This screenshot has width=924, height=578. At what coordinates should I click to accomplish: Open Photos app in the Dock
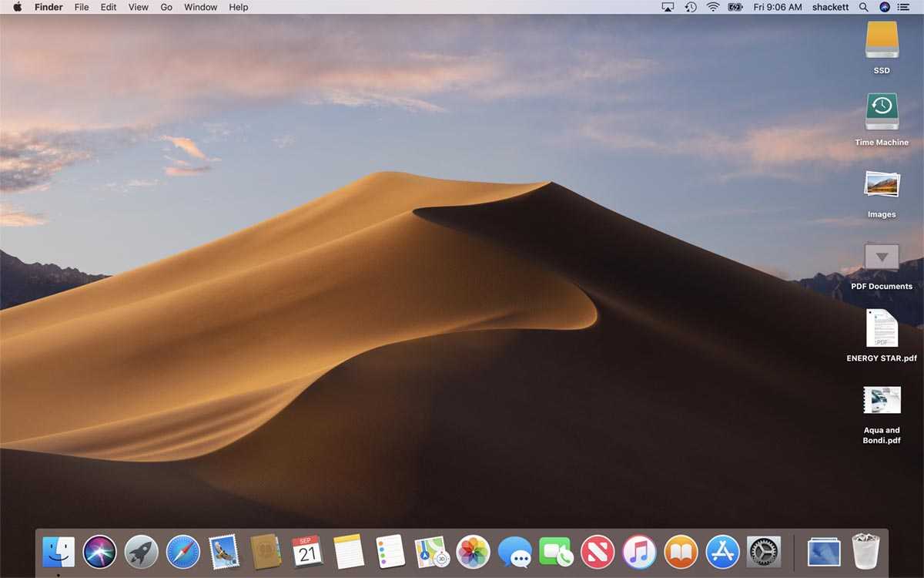click(x=473, y=552)
